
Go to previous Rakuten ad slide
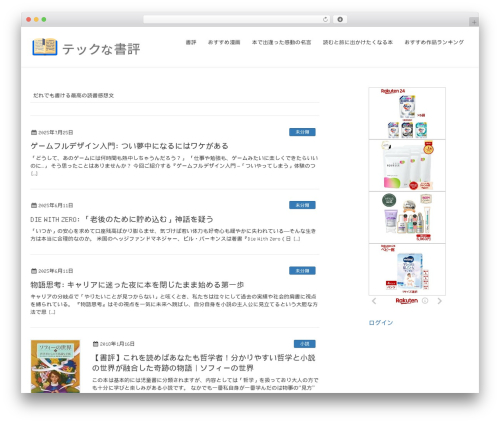click(374, 301)
